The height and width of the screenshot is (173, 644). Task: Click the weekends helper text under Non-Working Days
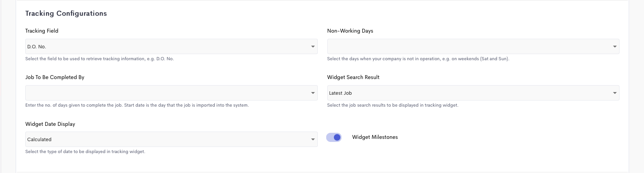418,59
